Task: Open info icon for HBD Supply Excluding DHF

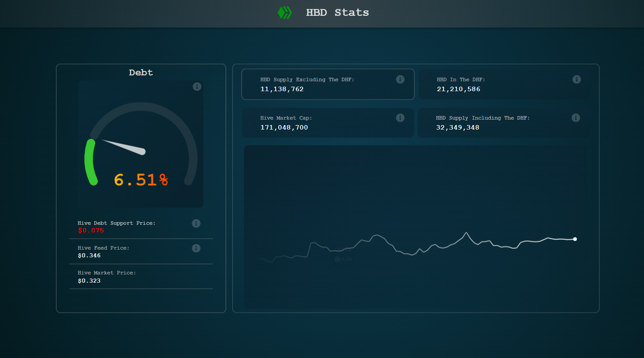Action: click(400, 79)
